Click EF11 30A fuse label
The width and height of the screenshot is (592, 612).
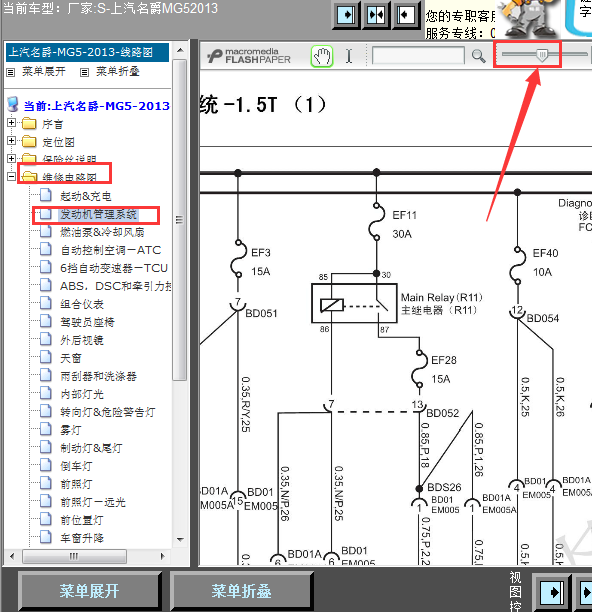click(404, 224)
